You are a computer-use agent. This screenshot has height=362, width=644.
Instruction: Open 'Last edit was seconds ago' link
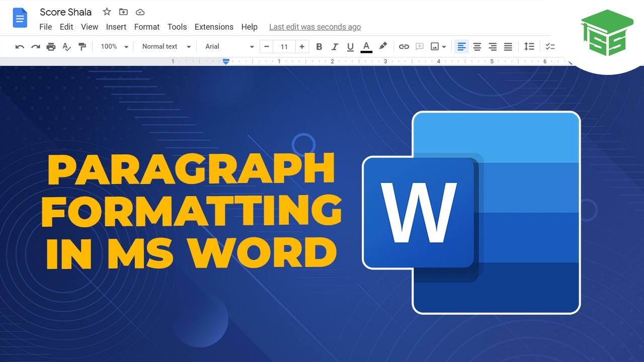point(315,27)
